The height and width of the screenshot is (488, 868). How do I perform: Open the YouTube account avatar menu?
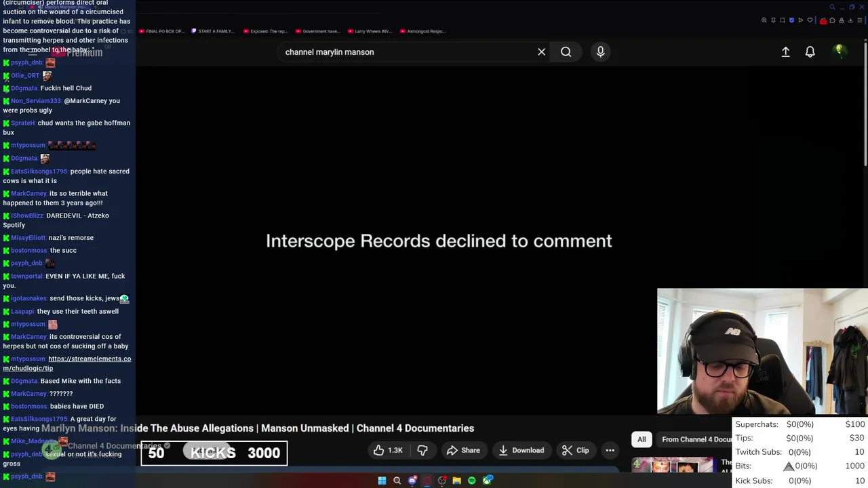pyautogui.click(x=840, y=51)
